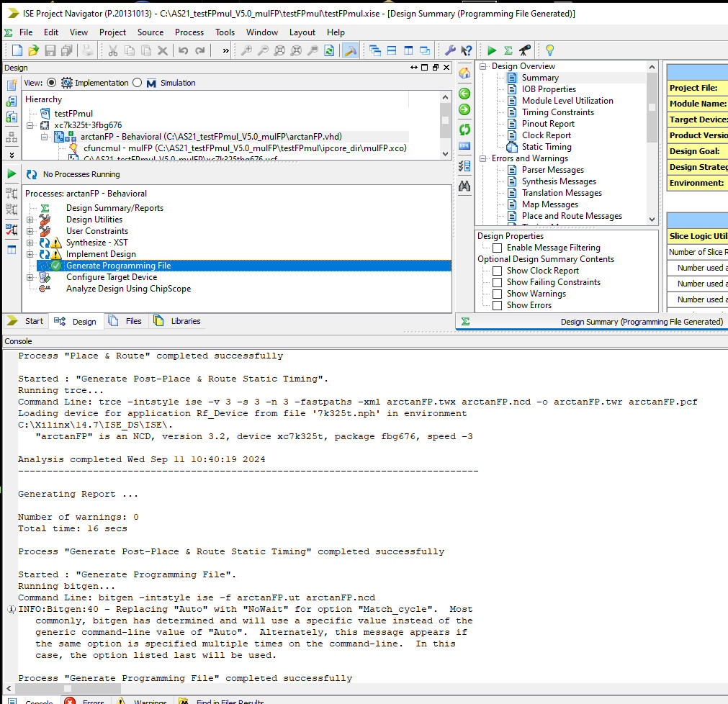
Task: Click the Redo toolbar icon
Action: [x=200, y=50]
